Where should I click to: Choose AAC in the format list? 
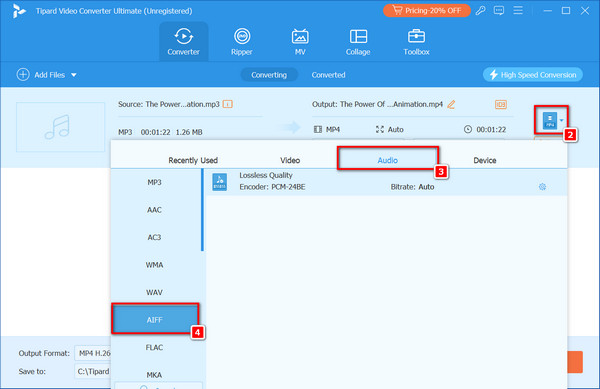(155, 210)
